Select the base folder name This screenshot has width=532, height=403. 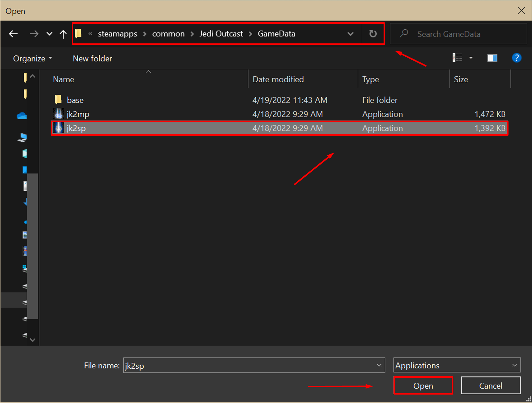75,100
